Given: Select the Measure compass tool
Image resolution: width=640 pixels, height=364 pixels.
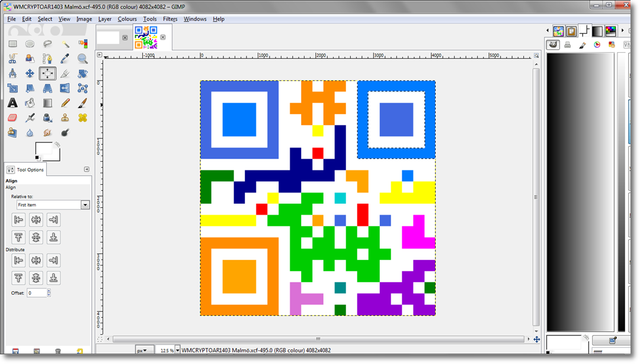Looking at the screenshot, I should 12,73.
